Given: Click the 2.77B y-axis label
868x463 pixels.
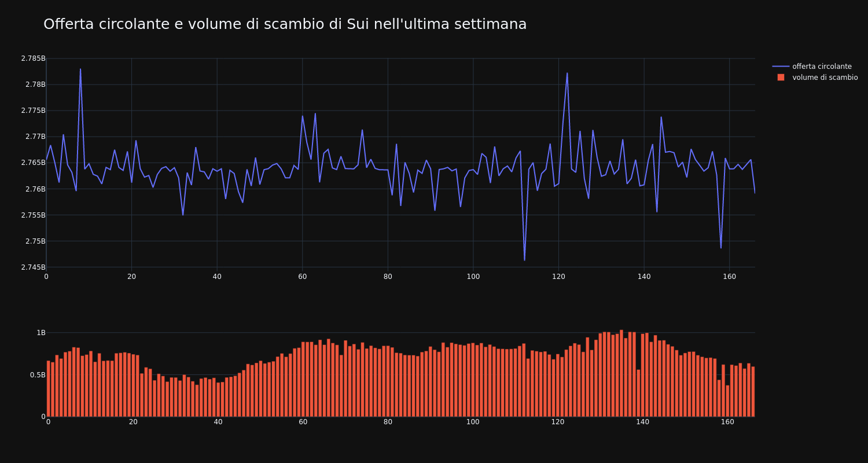Looking at the screenshot, I should [x=35, y=137].
